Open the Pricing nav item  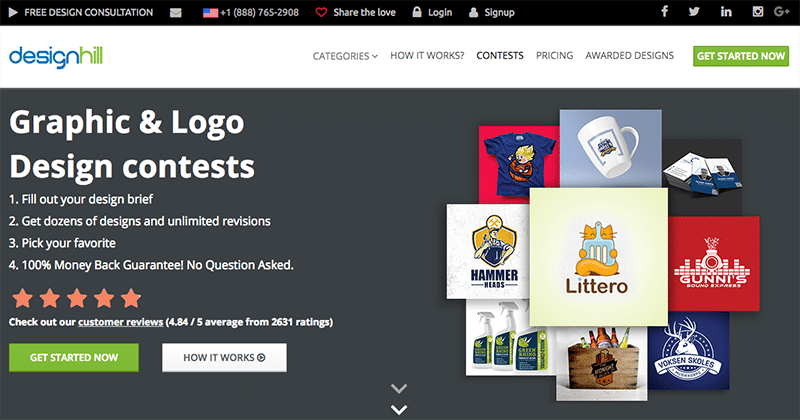(x=555, y=56)
